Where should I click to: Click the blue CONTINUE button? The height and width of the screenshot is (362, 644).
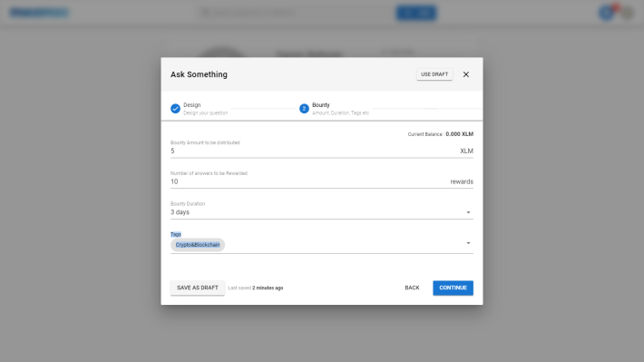coord(453,288)
